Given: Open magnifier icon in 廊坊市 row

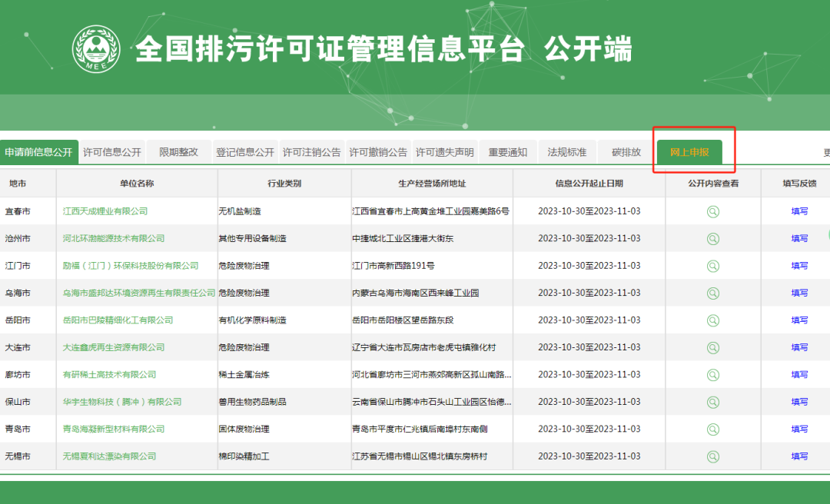Looking at the screenshot, I should tap(713, 375).
